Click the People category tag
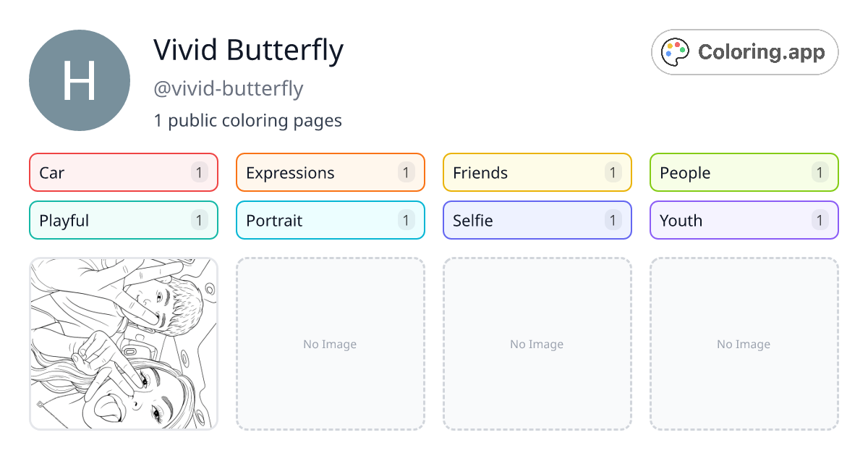This screenshot has width=868, height=456. [744, 172]
